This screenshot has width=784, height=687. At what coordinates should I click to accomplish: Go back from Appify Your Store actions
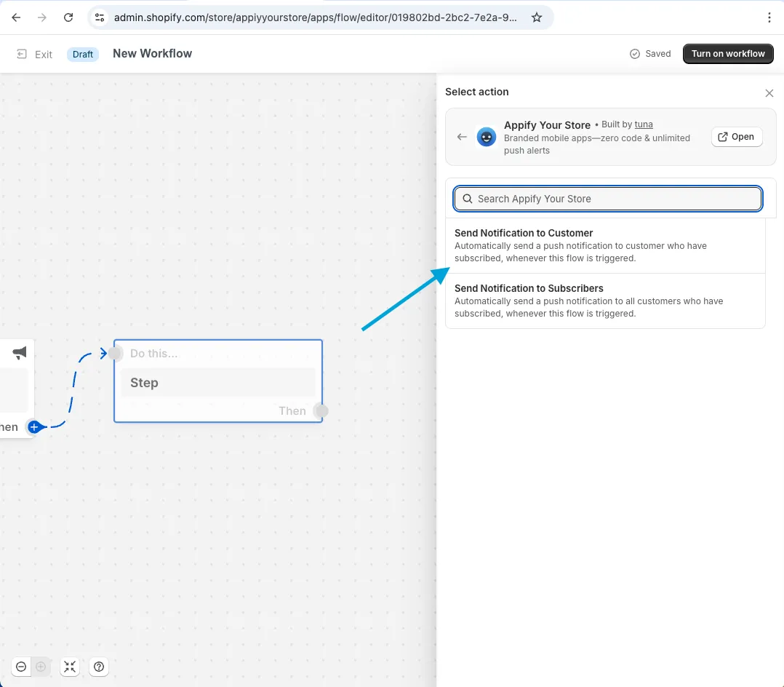click(x=462, y=137)
